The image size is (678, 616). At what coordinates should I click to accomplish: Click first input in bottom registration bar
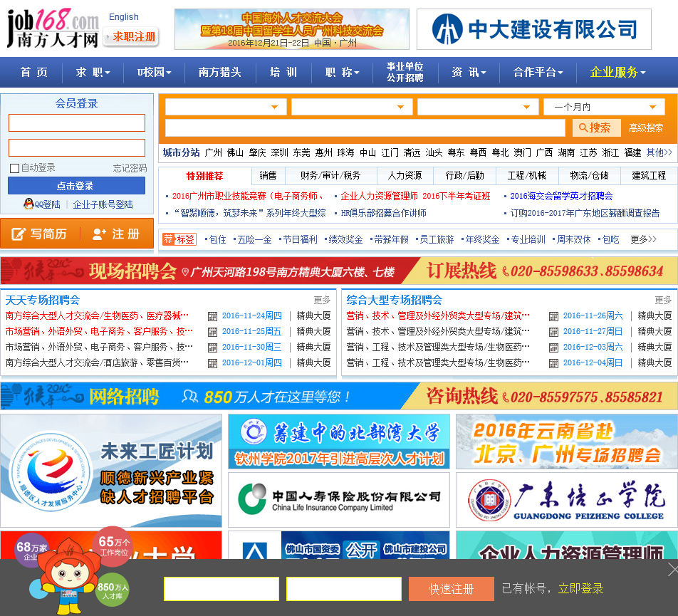tap(221, 589)
